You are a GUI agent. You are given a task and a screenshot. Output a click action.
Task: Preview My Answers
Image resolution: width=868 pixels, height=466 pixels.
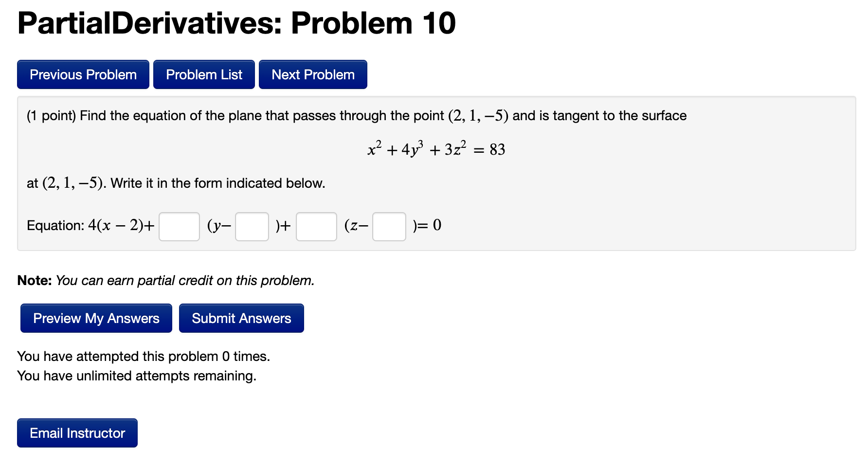pos(96,318)
